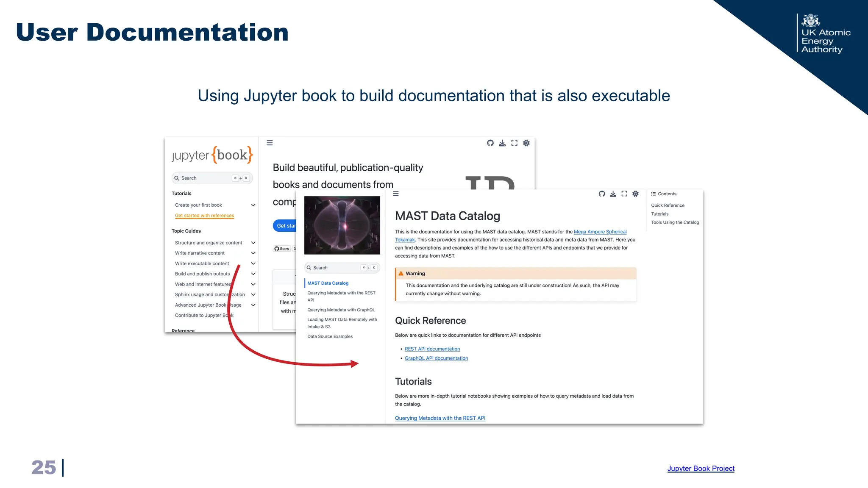The image size is (868, 488).
Task: Open Build and publish outputs guide
Action: [x=202, y=274]
